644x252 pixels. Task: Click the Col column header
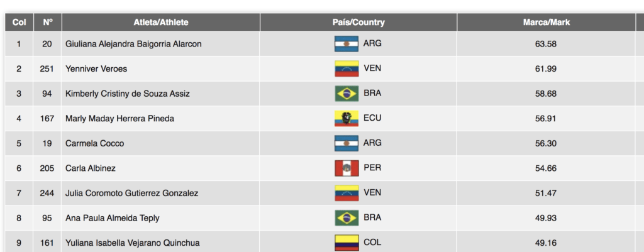click(19, 23)
